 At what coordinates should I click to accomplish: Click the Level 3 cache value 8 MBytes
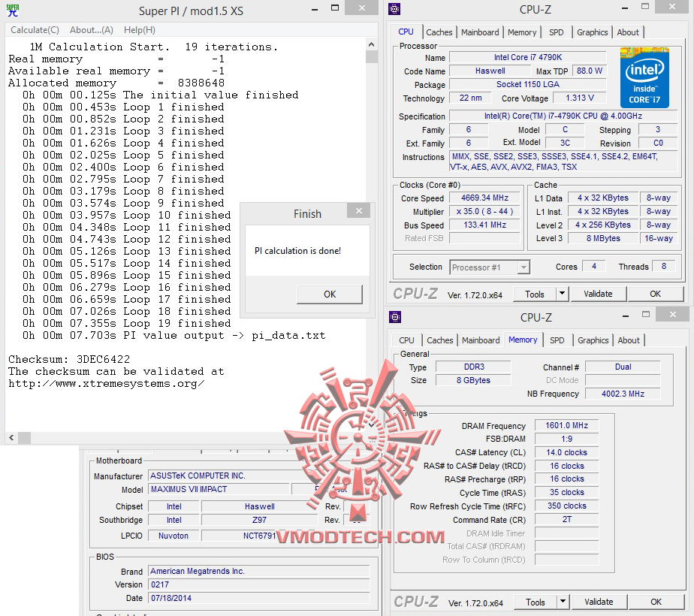[x=603, y=238]
